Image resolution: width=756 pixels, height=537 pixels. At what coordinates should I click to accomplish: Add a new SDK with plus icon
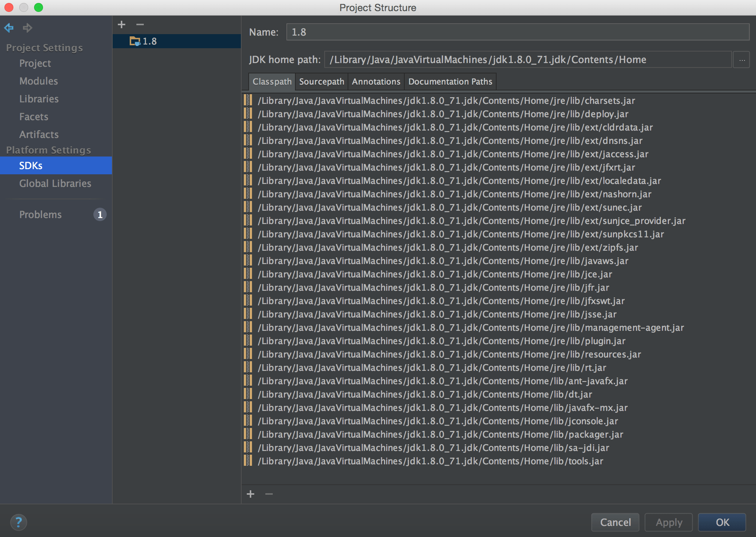point(122,24)
